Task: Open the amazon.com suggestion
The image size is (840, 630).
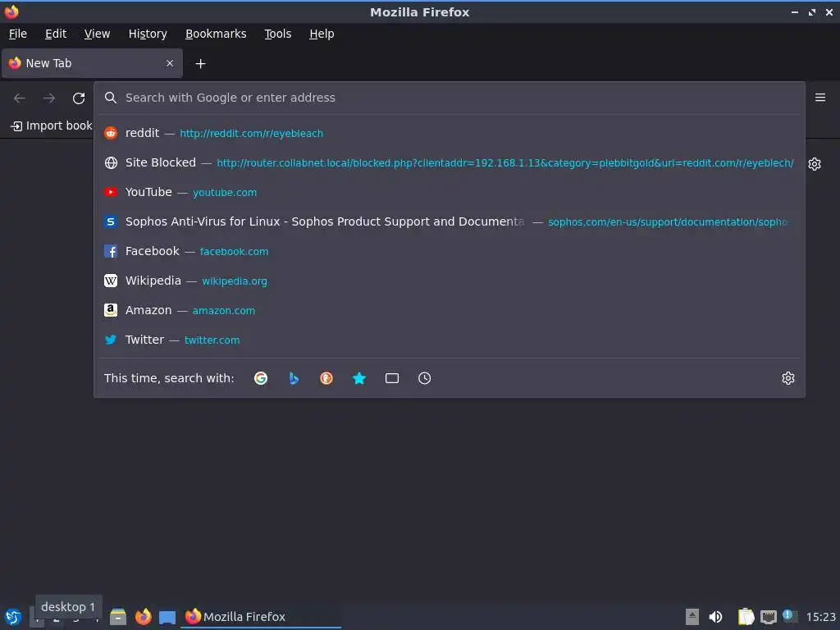Action: 223,310
